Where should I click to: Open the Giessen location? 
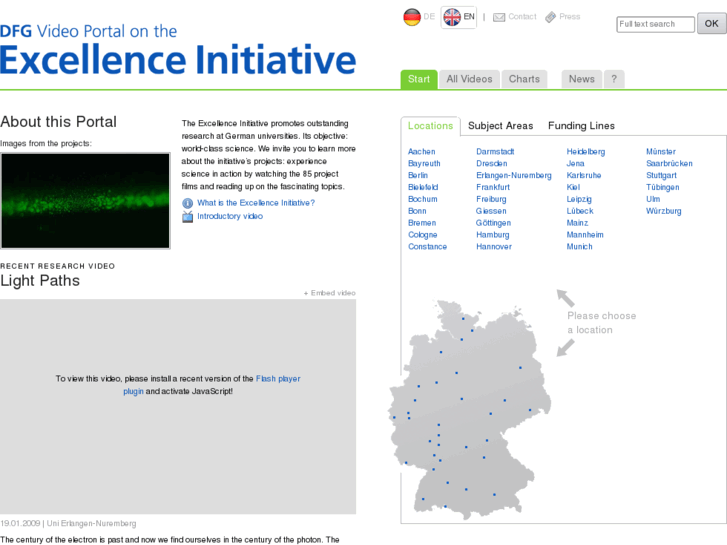point(491,211)
